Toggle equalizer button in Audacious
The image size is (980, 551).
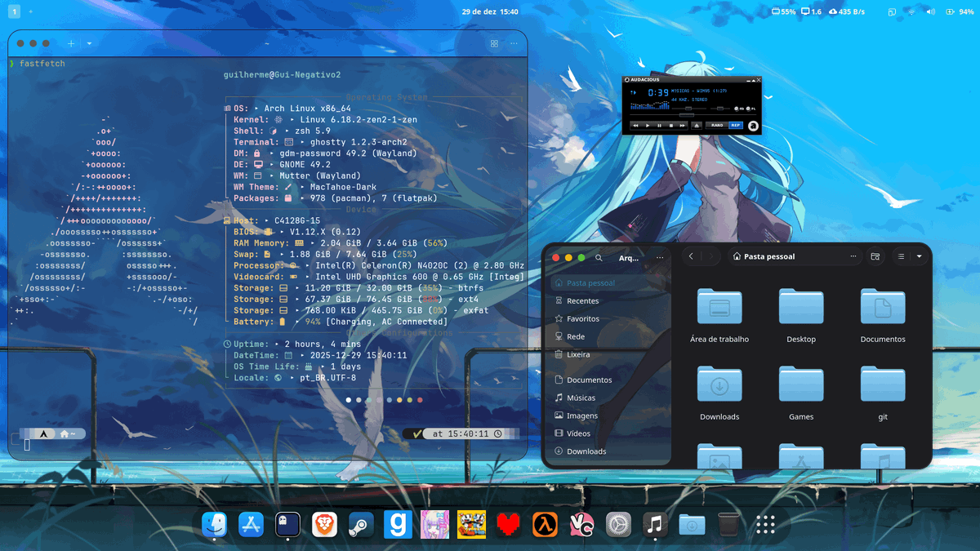[x=737, y=109]
